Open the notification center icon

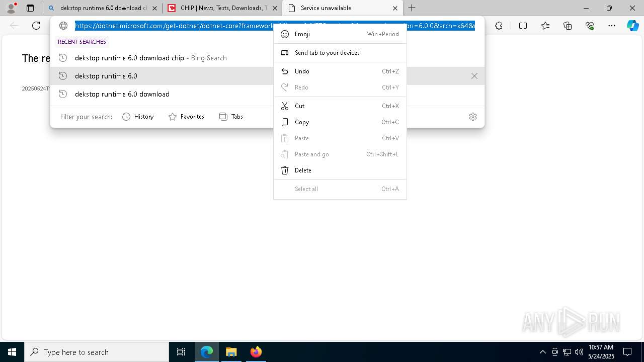tap(627, 352)
